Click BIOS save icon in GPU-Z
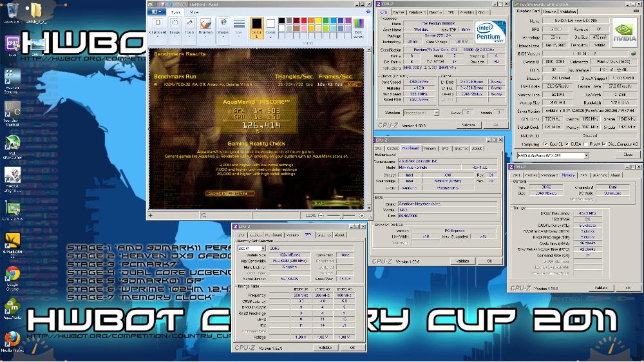Screen dimensions: 644x362 click(x=633, y=53)
